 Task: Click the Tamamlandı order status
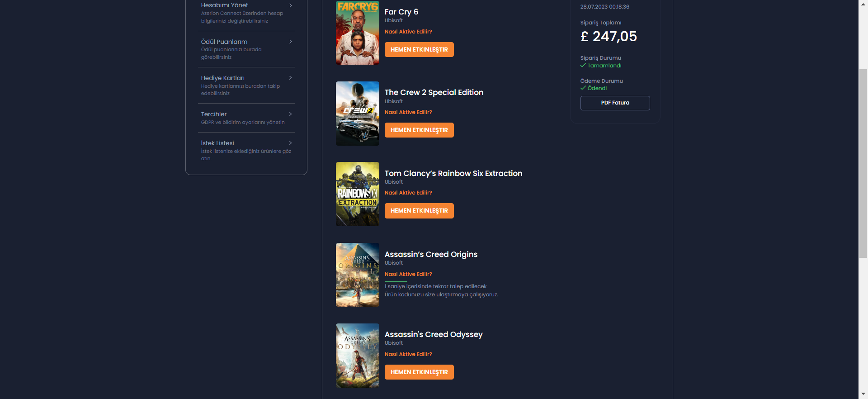tap(601, 66)
